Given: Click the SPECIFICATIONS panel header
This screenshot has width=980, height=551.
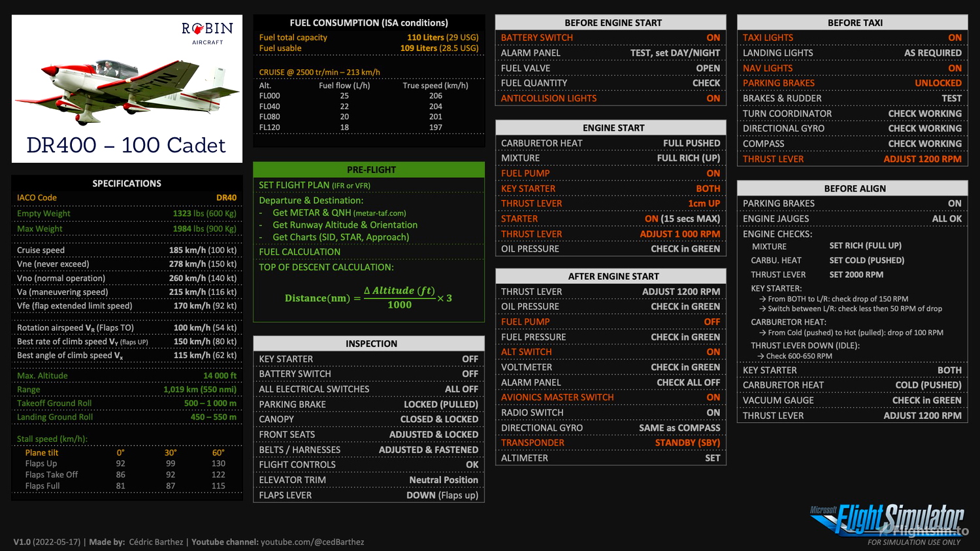Looking at the screenshot, I should tap(126, 183).
